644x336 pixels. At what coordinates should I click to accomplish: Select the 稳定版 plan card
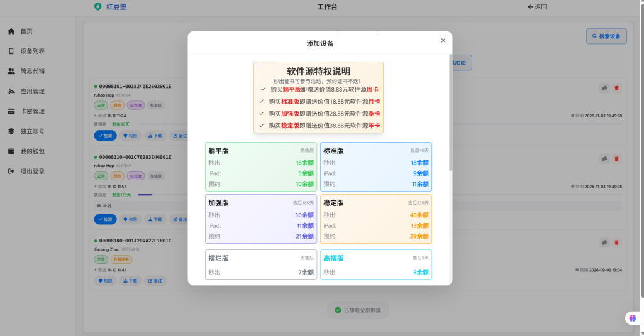(376, 219)
